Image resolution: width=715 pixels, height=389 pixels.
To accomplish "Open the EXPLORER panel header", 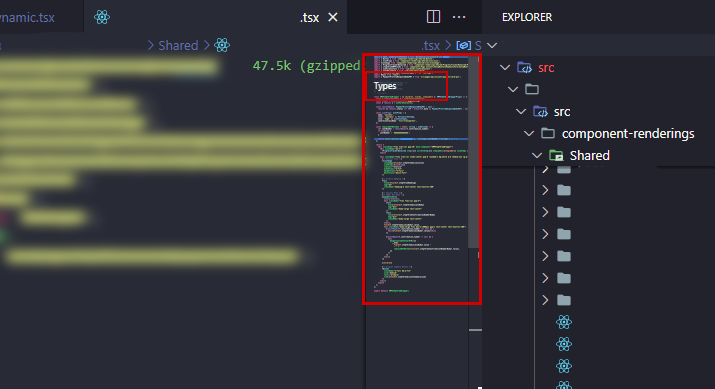I will point(527,17).
